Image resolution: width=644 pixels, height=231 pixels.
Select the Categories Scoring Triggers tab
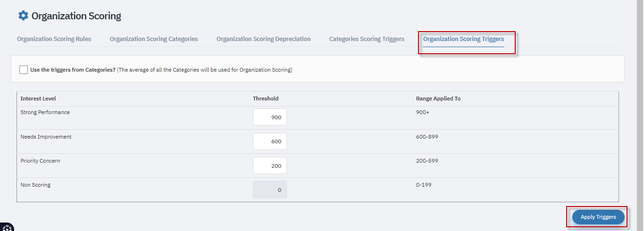pos(367,39)
